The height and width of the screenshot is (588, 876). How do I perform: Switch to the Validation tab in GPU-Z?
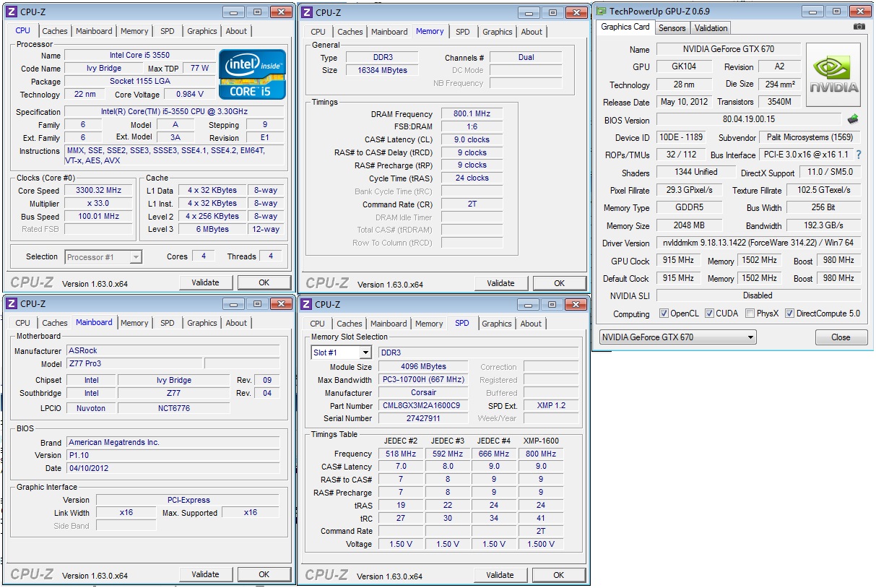711,28
